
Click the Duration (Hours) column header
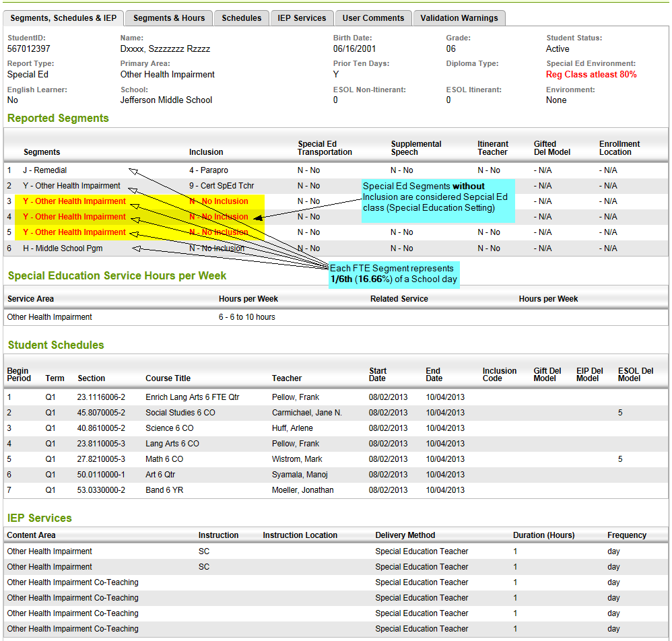click(544, 535)
